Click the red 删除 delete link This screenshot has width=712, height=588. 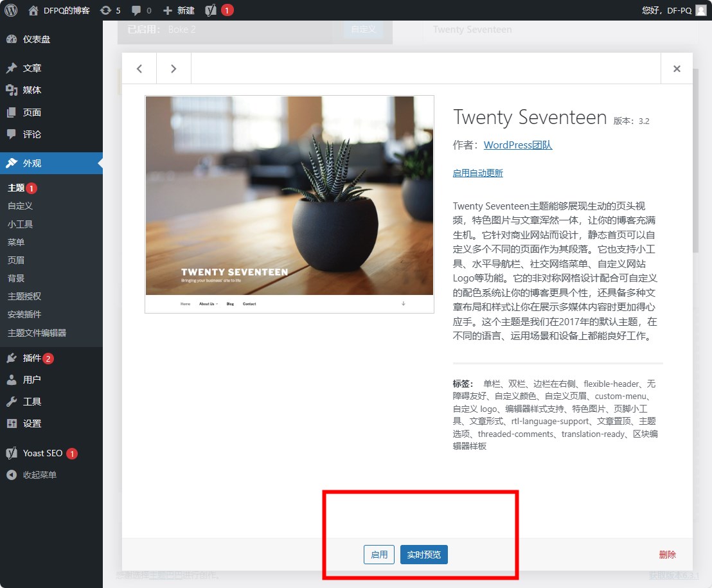point(667,555)
